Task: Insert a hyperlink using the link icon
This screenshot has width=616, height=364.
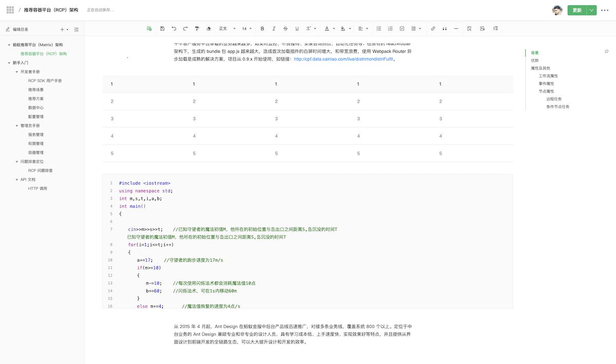Action: (433, 29)
